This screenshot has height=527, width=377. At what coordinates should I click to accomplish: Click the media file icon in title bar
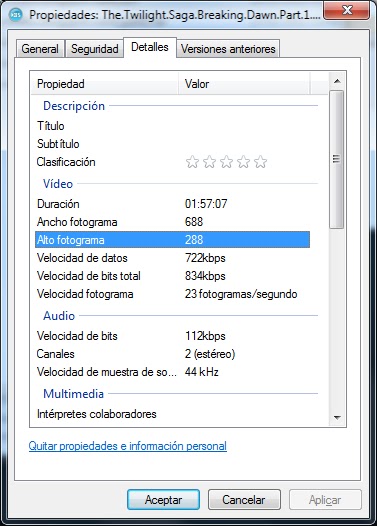tap(16, 15)
